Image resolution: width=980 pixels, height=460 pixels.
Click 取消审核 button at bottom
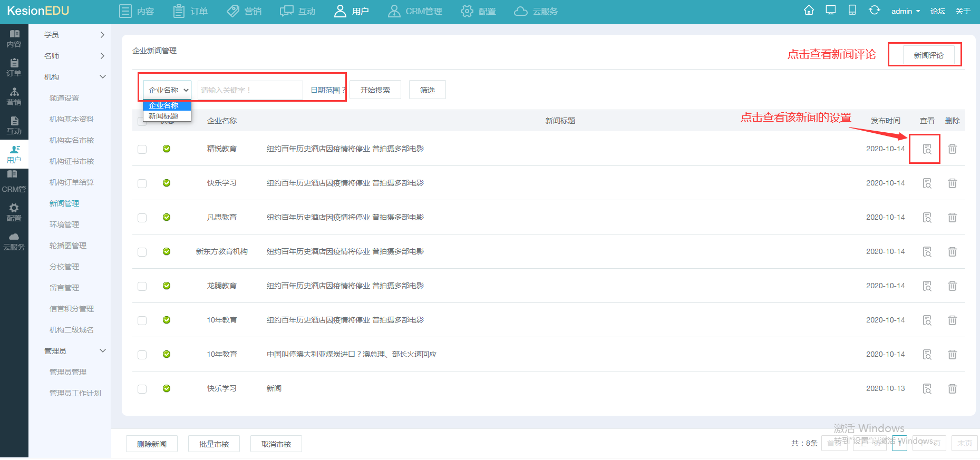(276, 444)
